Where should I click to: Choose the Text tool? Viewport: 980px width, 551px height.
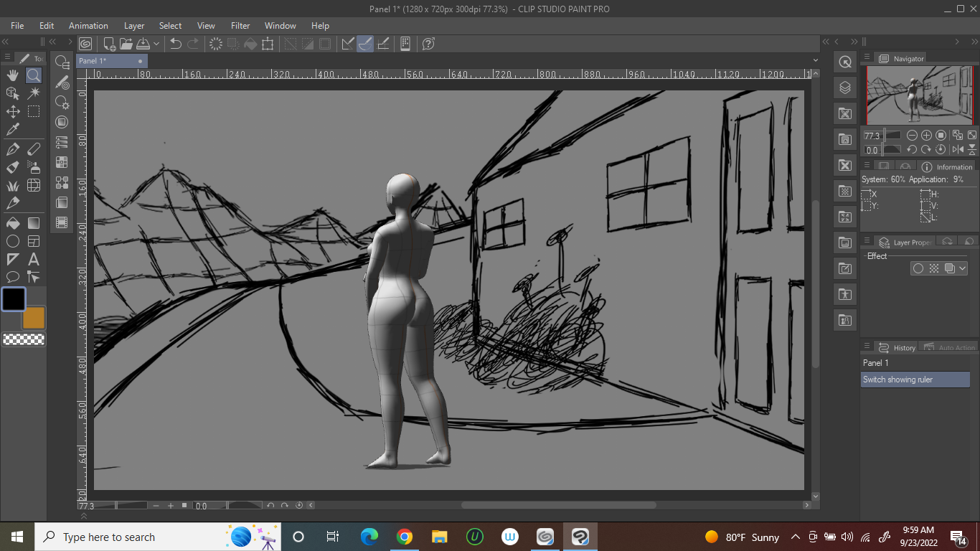click(x=34, y=260)
